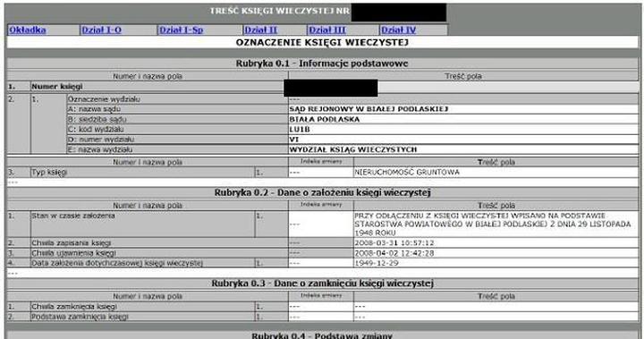Click WYDZIAŁ KSIĄG WIECZYSTYCH value

pyautogui.click(x=353, y=149)
